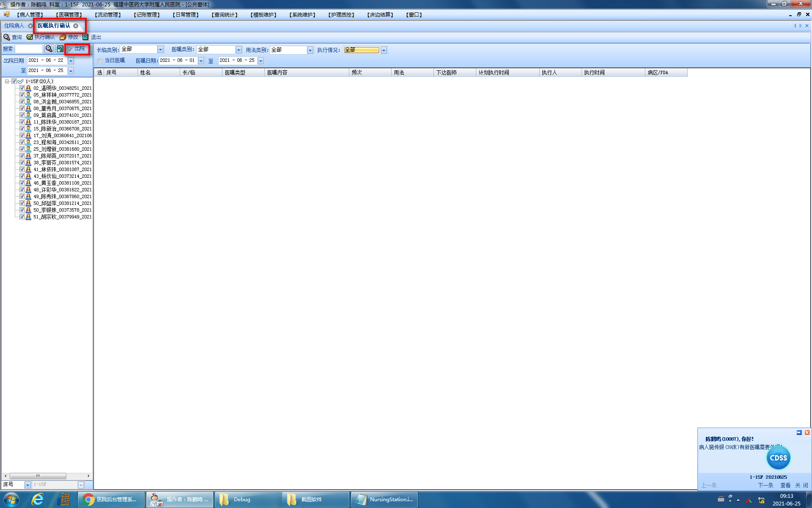
Task: Switch to the 住院病人 tab
Action: point(14,26)
